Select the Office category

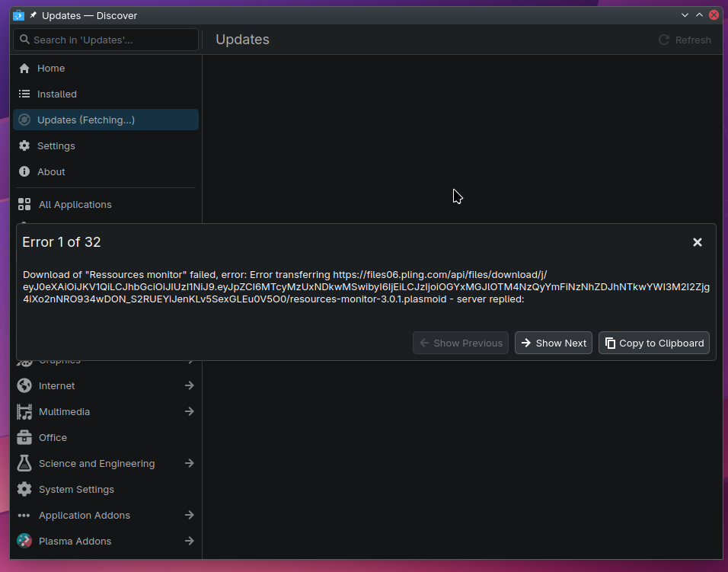[106, 437]
